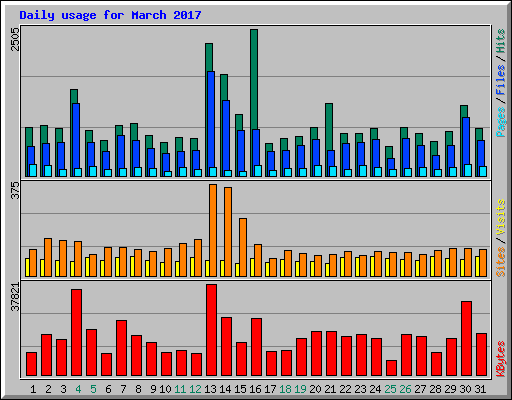Click the green weekend day label 25

coord(390,389)
